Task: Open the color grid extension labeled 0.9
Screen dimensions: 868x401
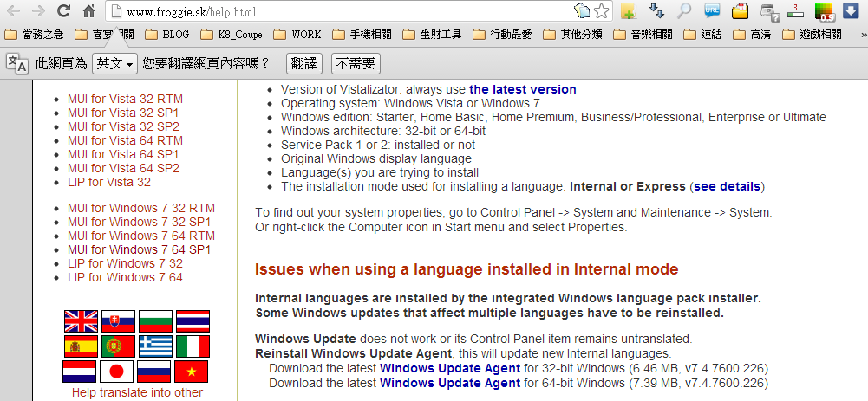Action: click(825, 11)
